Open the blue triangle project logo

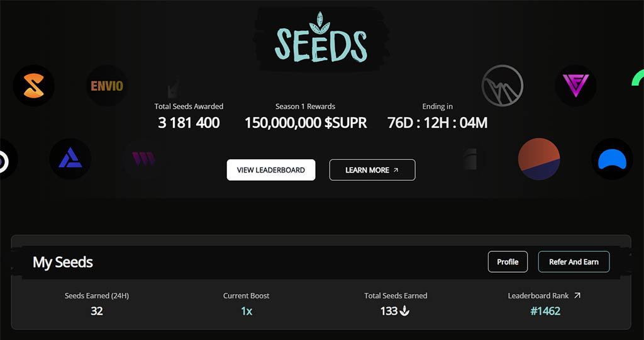70,159
